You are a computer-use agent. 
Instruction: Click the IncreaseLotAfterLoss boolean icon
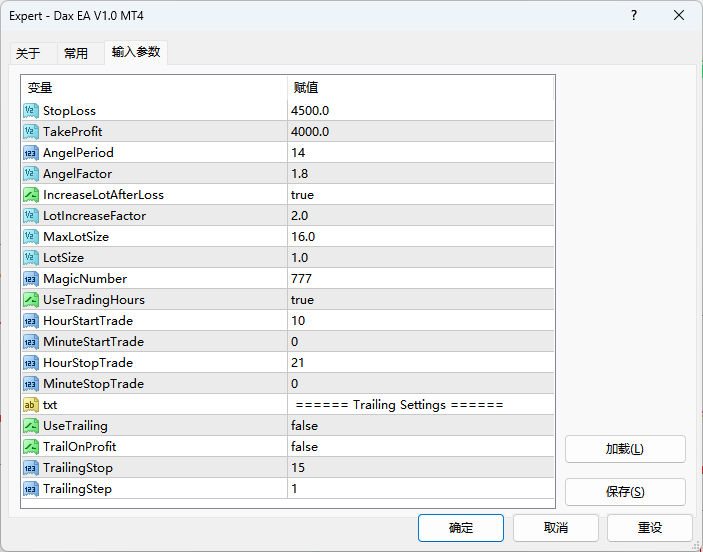tap(30, 195)
